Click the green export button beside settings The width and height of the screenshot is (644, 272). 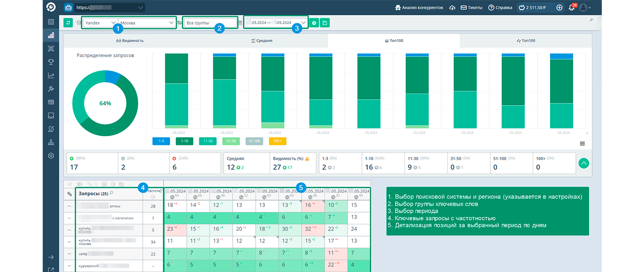tap(325, 23)
